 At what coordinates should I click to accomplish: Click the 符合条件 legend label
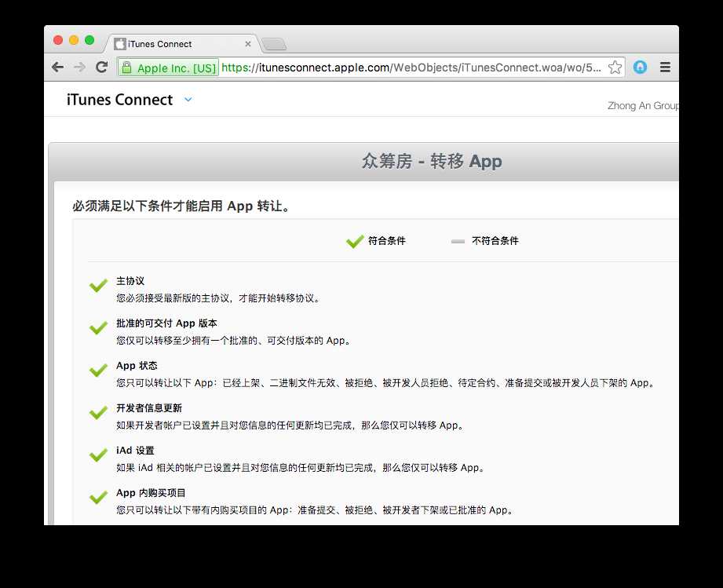(x=387, y=241)
